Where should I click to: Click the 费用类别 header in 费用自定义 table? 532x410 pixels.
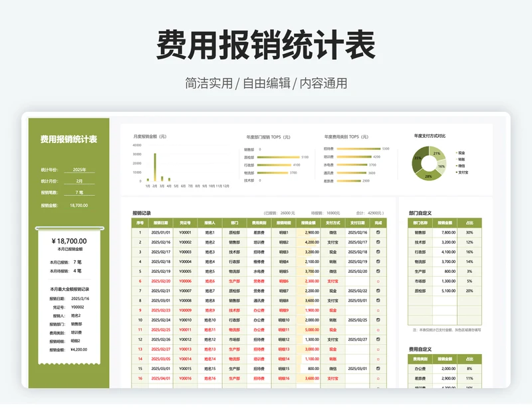pyautogui.click(x=420, y=359)
